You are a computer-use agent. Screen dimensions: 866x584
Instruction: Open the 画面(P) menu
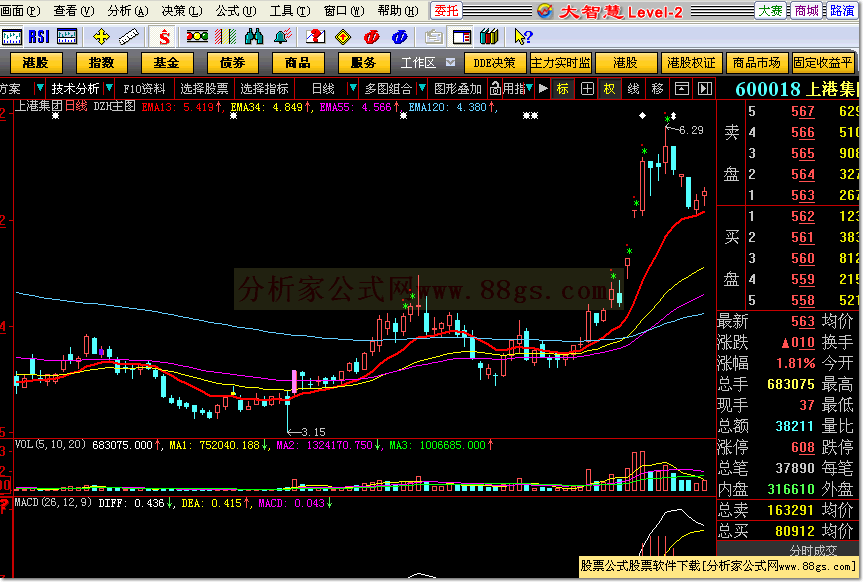coord(20,10)
